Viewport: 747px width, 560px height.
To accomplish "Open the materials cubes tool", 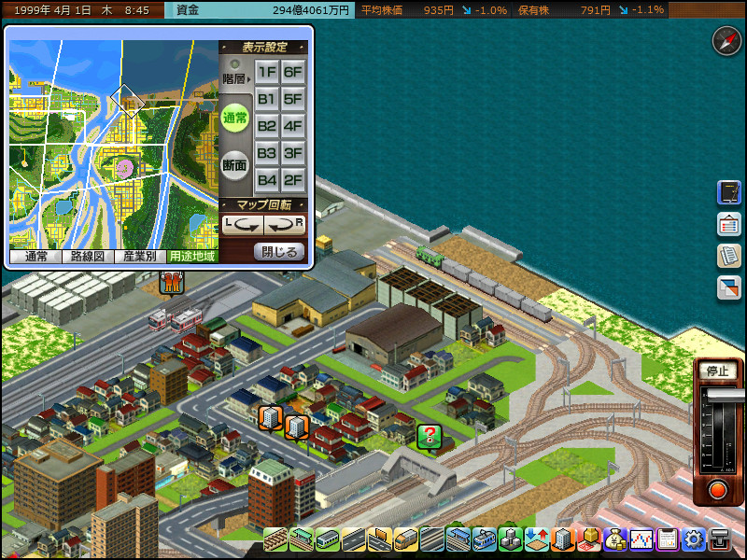I will tap(510, 539).
